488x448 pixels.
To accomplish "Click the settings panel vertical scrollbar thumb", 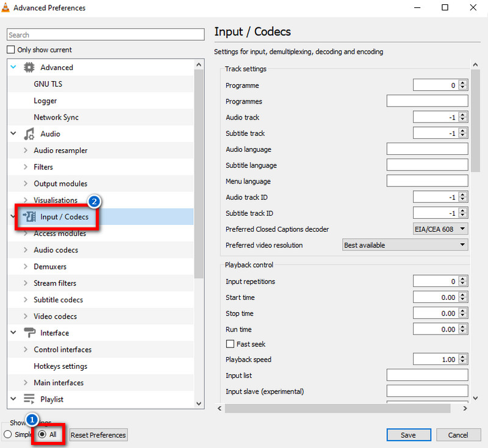I will pos(475,121).
